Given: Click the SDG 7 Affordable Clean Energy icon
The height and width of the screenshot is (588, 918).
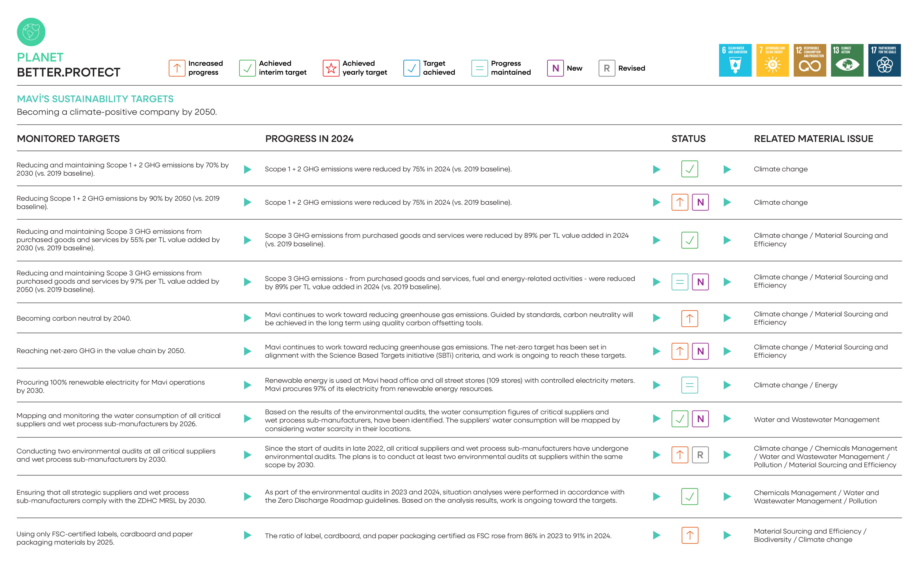Looking at the screenshot, I should tap(772, 60).
